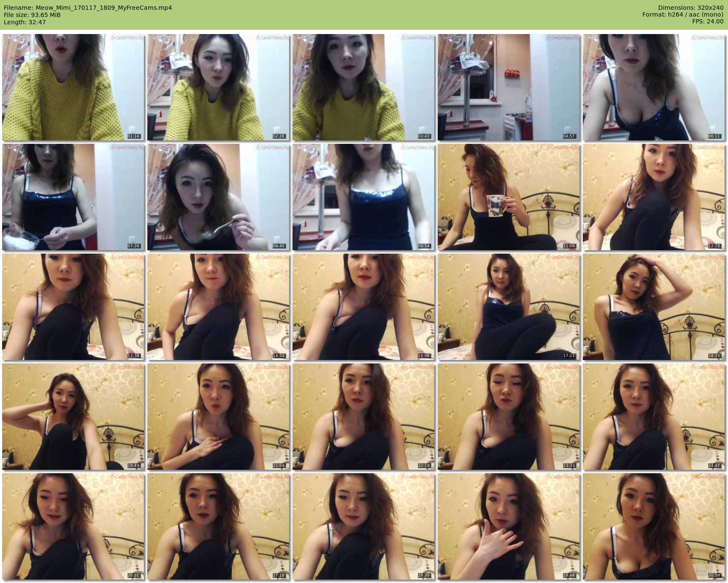
Task: Select the 21:04 thumbnail
Action: (218, 417)
